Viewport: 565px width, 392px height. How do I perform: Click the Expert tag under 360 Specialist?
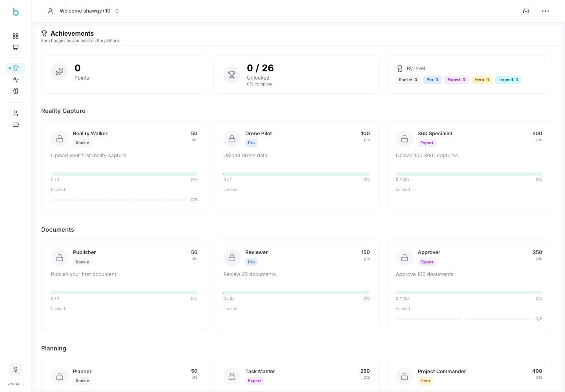[x=427, y=143]
